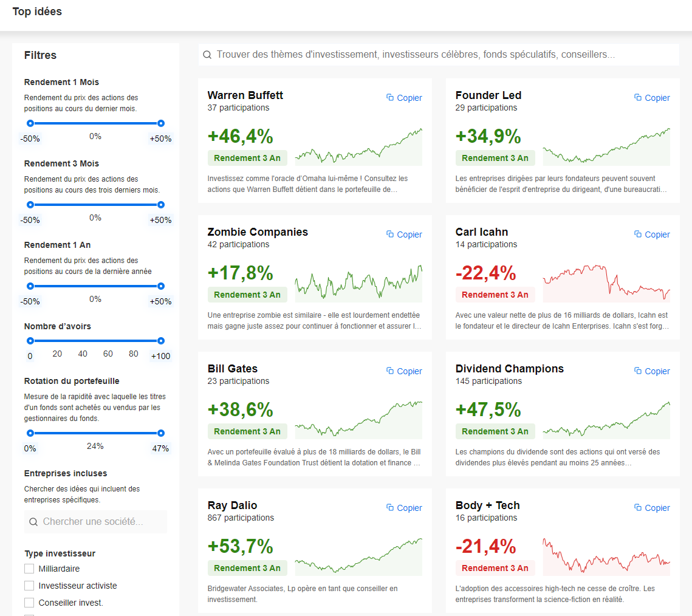Image resolution: width=692 pixels, height=616 pixels.
Task: Click the copy icon on the Carl Icahn card
Action: (638, 234)
